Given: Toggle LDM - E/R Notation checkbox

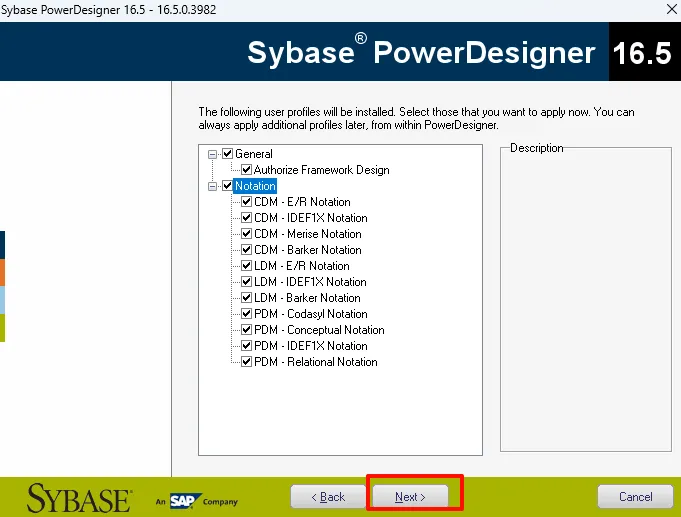Looking at the screenshot, I should pos(247,265).
